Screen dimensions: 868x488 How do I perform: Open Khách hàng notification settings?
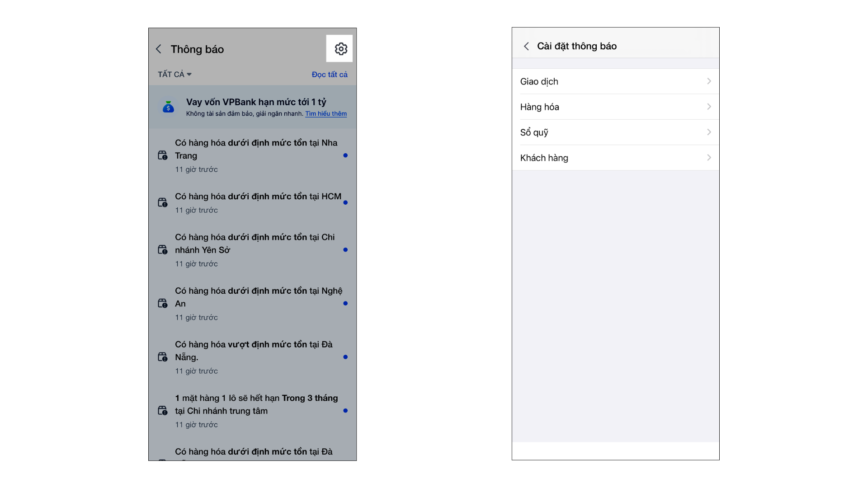[615, 158]
